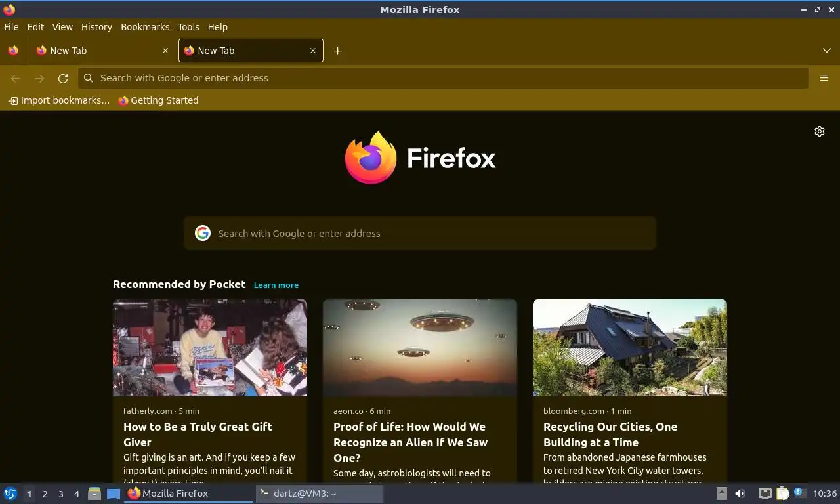This screenshot has width=840, height=504.
Task: Click the 'Recommended by Pocket' heading
Action: click(x=179, y=284)
